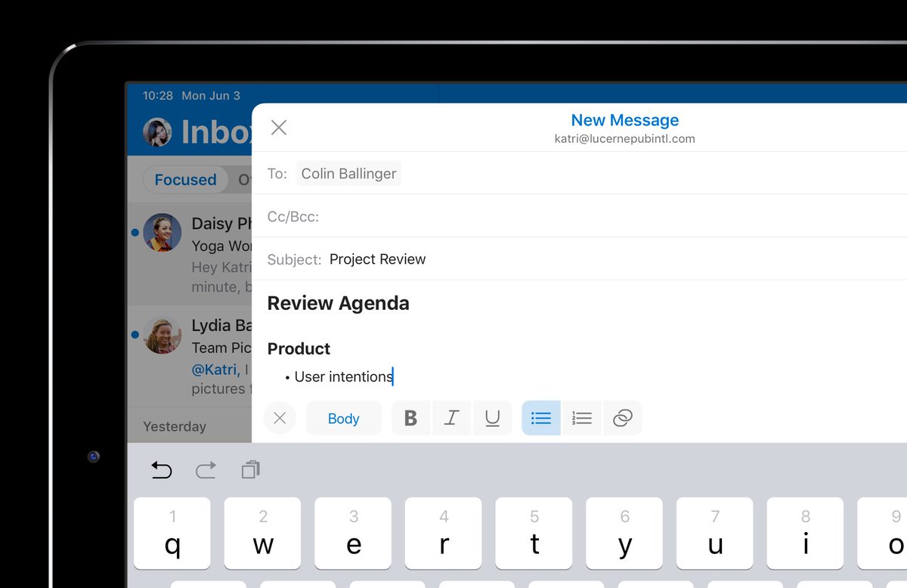Tap the @Katri mention in Lydia's email preview
This screenshot has width=907, height=588.
(215, 370)
